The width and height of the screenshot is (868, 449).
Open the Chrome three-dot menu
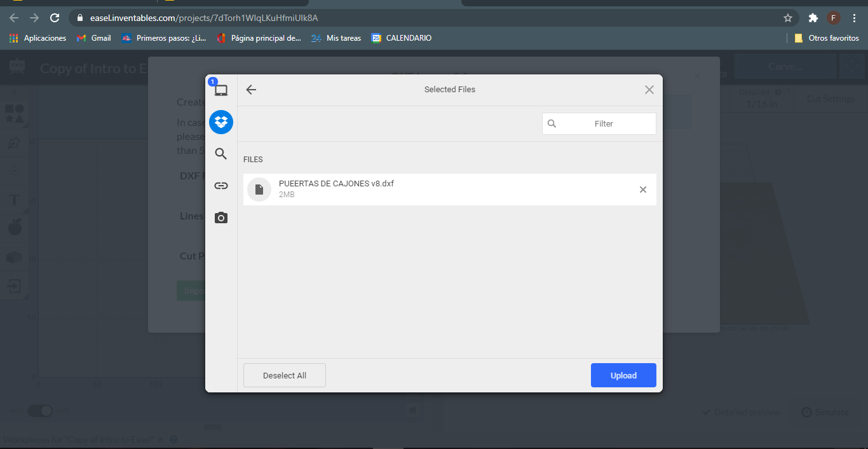click(855, 18)
